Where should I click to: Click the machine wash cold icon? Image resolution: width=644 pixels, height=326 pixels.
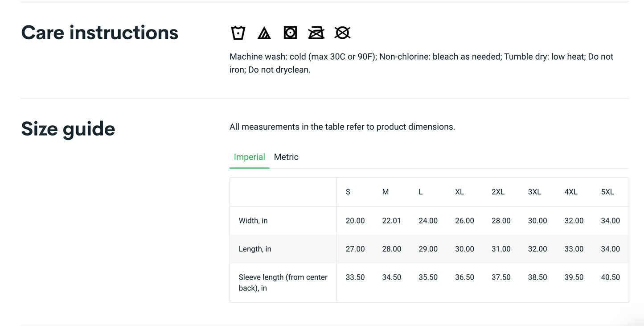[x=238, y=33]
